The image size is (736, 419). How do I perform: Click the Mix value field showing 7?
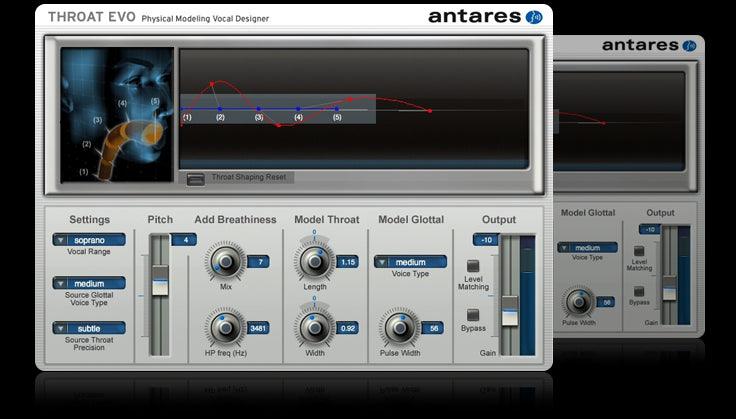(x=258, y=262)
